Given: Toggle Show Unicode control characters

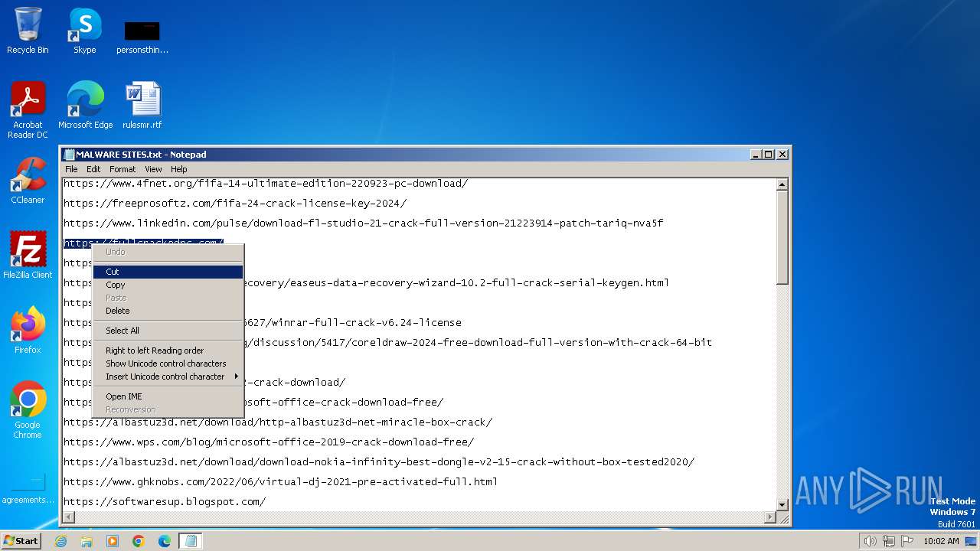Looking at the screenshot, I should pyautogui.click(x=168, y=364).
